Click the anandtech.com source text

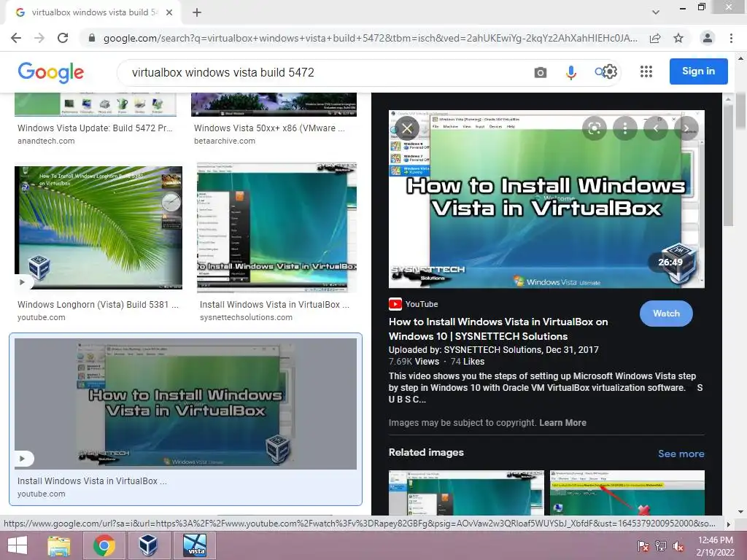(x=46, y=141)
